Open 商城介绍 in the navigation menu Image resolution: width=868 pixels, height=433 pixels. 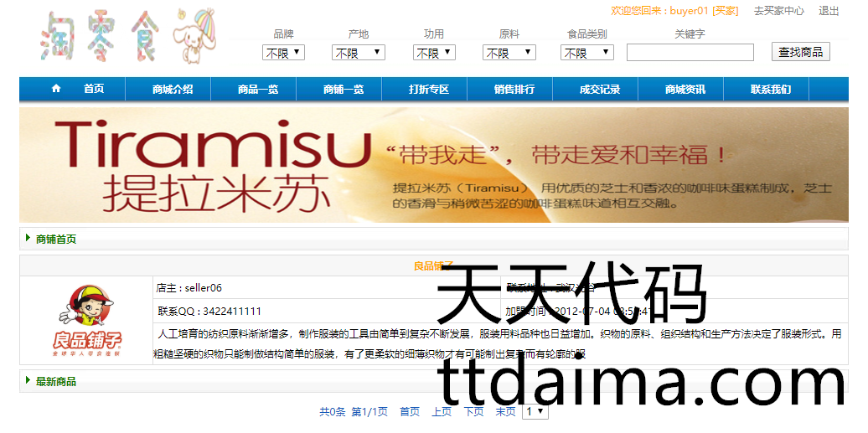point(173,90)
